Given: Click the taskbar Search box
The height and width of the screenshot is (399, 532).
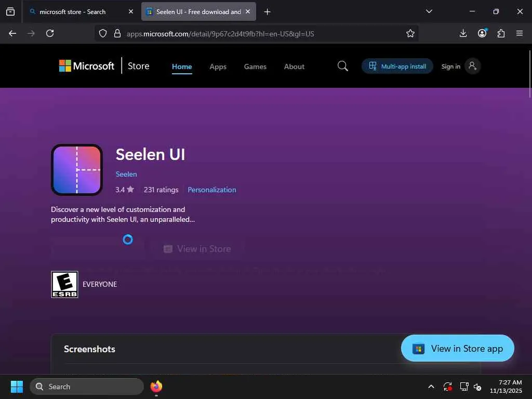Looking at the screenshot, I should (x=87, y=387).
